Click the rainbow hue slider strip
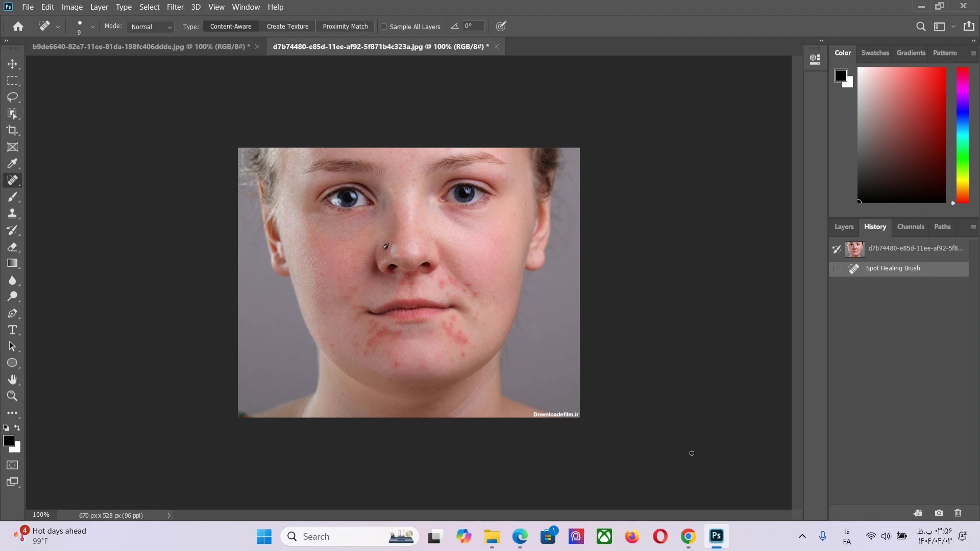The height and width of the screenshot is (551, 980). (962, 135)
